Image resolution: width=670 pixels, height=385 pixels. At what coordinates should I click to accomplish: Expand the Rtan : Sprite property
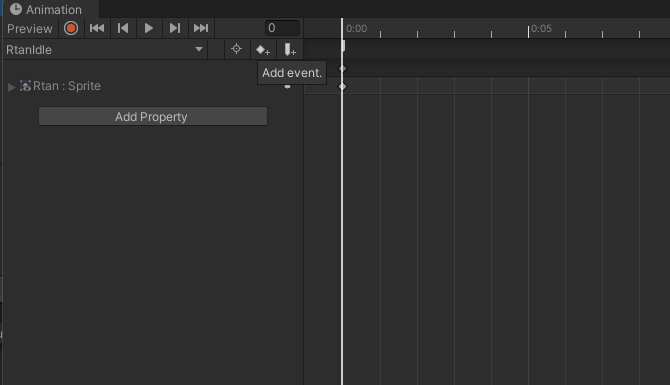[12, 87]
